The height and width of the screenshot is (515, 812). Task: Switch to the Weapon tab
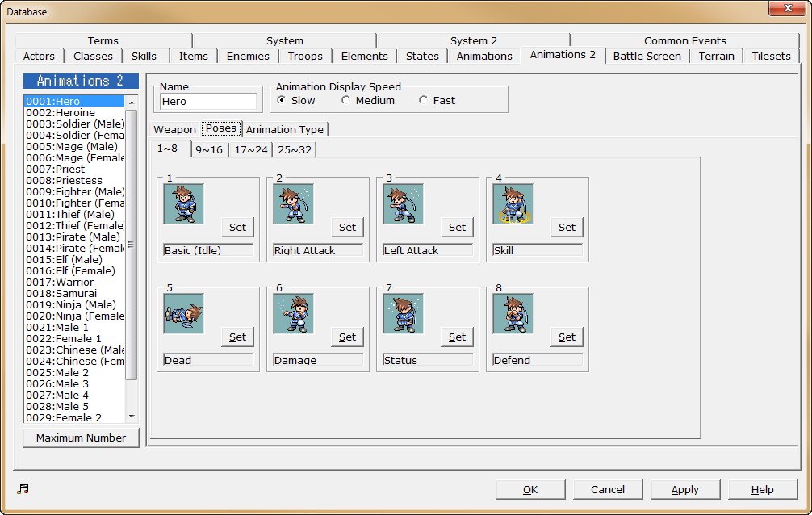(x=174, y=129)
